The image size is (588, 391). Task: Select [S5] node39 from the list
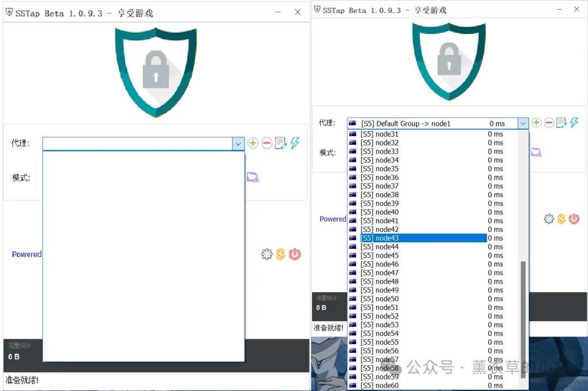[x=433, y=203]
